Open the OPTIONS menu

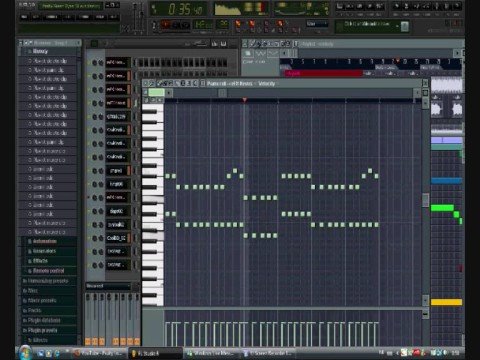tap(85, 17)
